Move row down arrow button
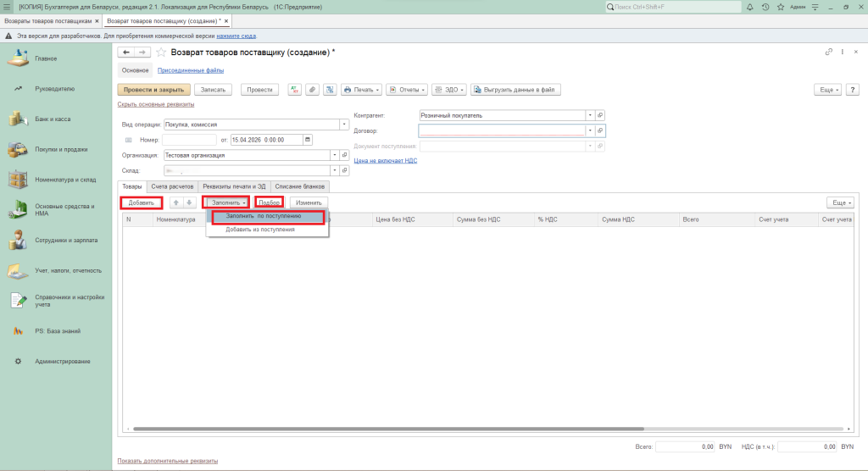 point(189,203)
